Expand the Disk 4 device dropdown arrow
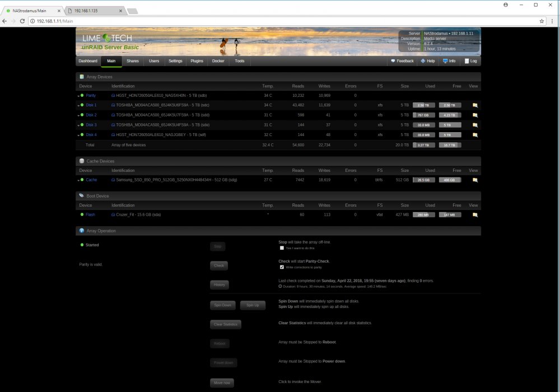 78,136
